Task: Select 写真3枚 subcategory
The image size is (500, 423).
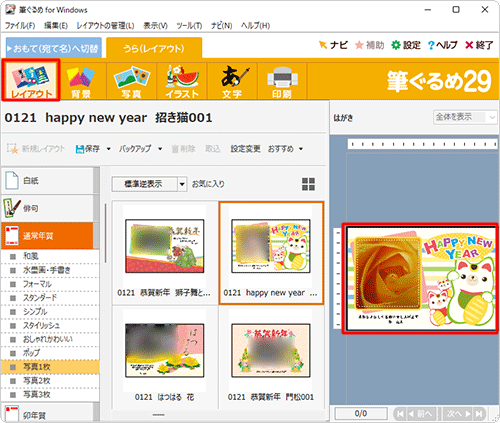Action: (x=50, y=395)
